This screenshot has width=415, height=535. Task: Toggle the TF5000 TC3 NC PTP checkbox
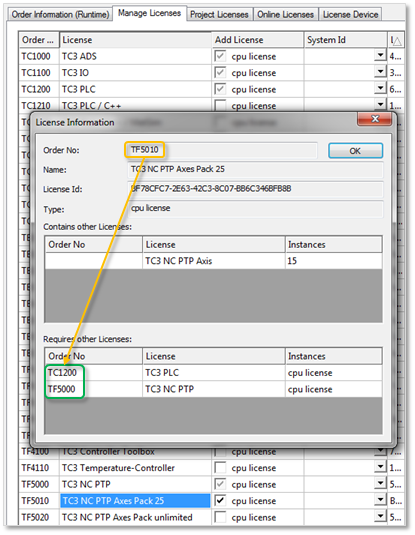[x=220, y=484]
